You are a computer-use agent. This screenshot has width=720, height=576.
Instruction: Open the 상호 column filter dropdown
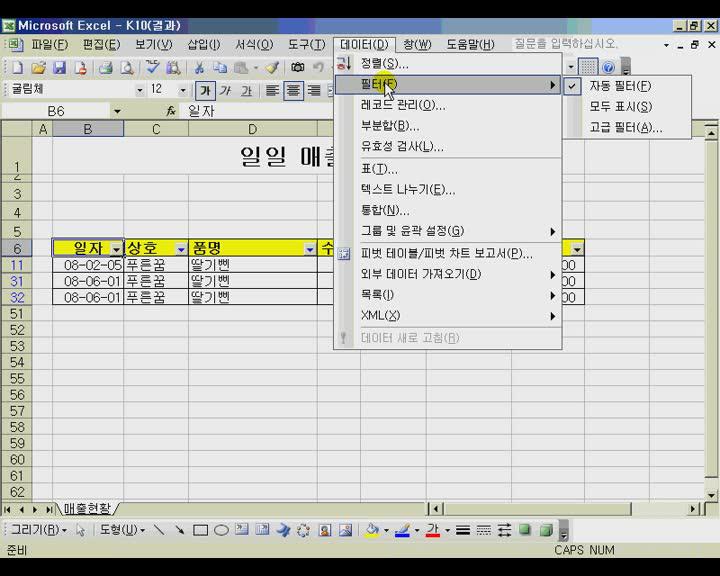pos(181,249)
